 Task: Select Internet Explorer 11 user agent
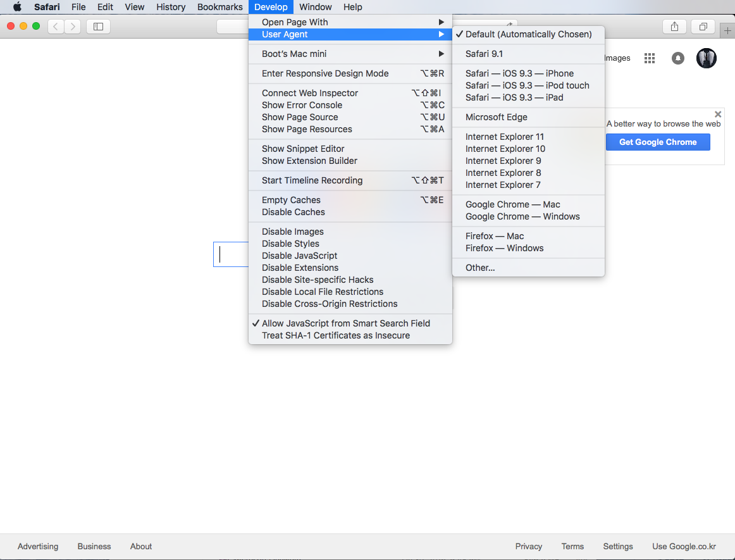pyautogui.click(x=528, y=137)
